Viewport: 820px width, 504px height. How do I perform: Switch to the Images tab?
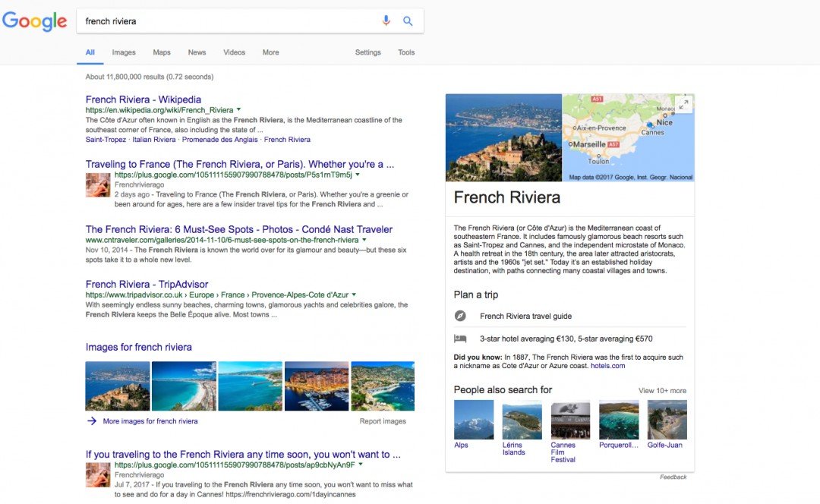124,52
